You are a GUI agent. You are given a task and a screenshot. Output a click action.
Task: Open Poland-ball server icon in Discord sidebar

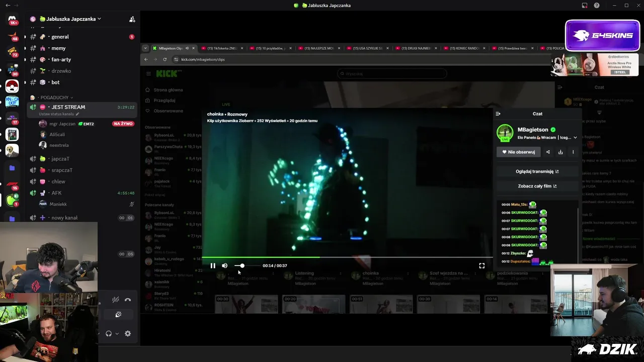pyautogui.click(x=12, y=86)
